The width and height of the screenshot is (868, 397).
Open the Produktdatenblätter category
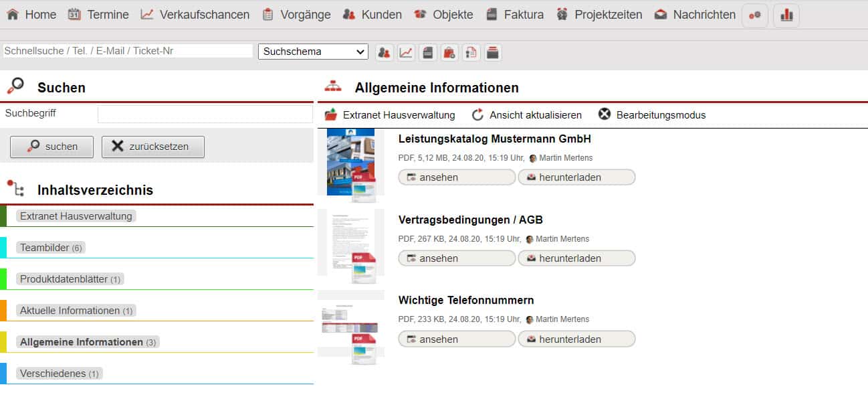click(70, 279)
